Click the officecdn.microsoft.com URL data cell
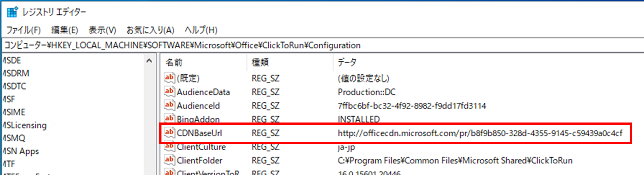Screen dimensions: 644x175 [480, 134]
